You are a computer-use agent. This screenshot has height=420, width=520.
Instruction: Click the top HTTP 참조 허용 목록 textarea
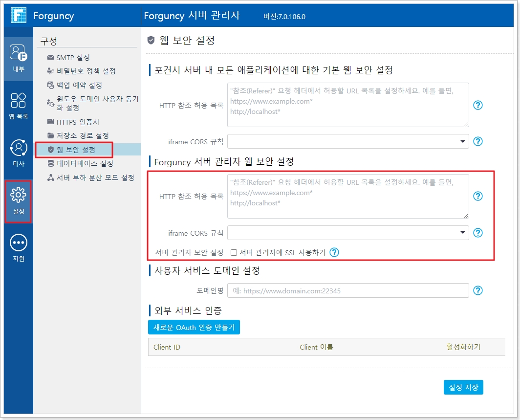point(347,105)
